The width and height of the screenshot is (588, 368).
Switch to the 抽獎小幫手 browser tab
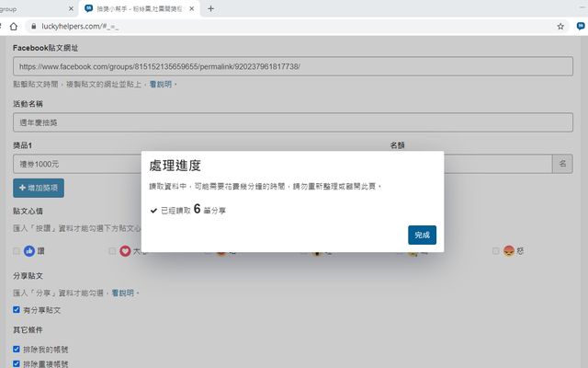(139, 8)
